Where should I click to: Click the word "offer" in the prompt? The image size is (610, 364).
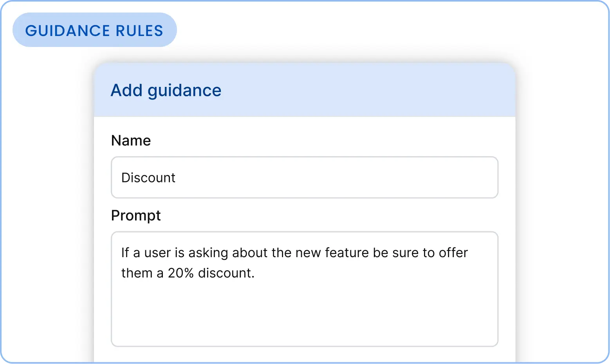pyautogui.click(x=453, y=253)
